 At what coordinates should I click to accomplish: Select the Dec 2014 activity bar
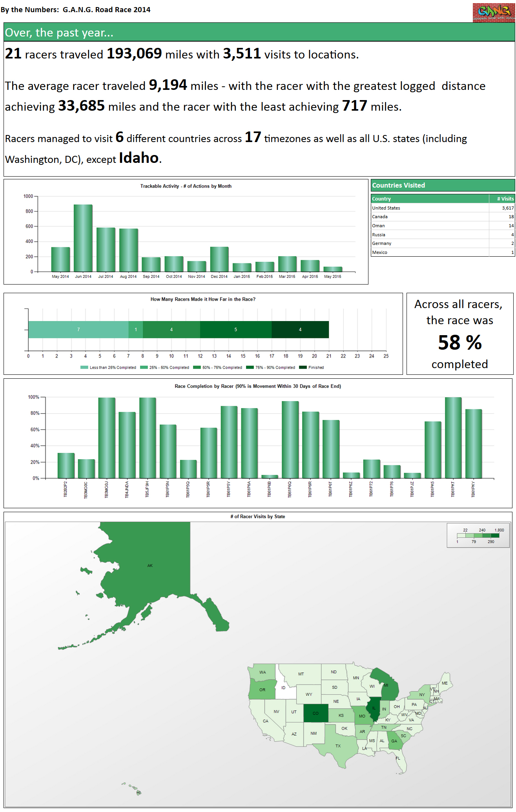[219, 259]
